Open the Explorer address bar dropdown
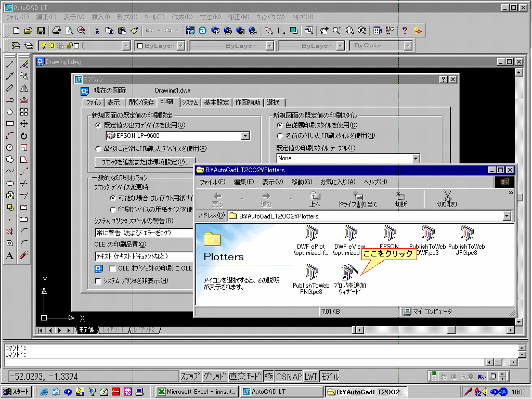The width and height of the screenshot is (532, 399). pyautogui.click(x=507, y=216)
